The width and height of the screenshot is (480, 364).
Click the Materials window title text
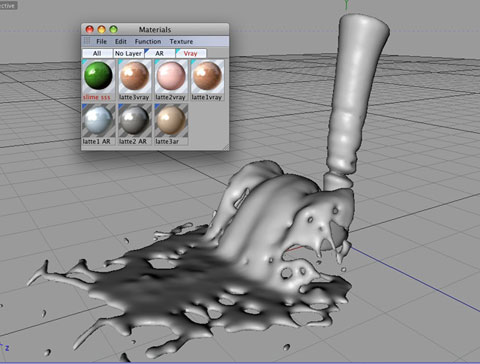(155, 30)
